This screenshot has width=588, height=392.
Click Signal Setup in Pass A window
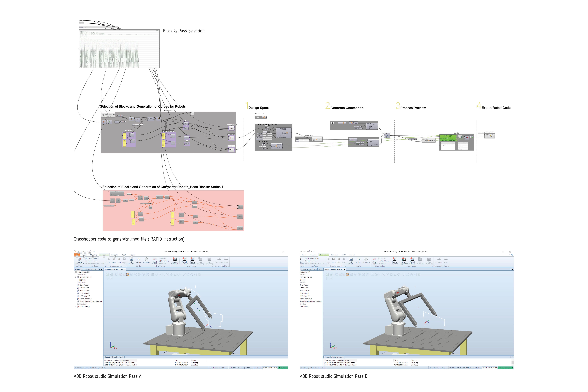pyautogui.click(x=164, y=261)
